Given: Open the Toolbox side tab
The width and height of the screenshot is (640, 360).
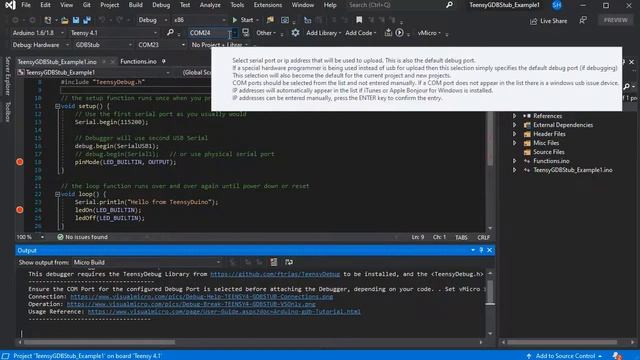Looking at the screenshot, I should [8, 112].
